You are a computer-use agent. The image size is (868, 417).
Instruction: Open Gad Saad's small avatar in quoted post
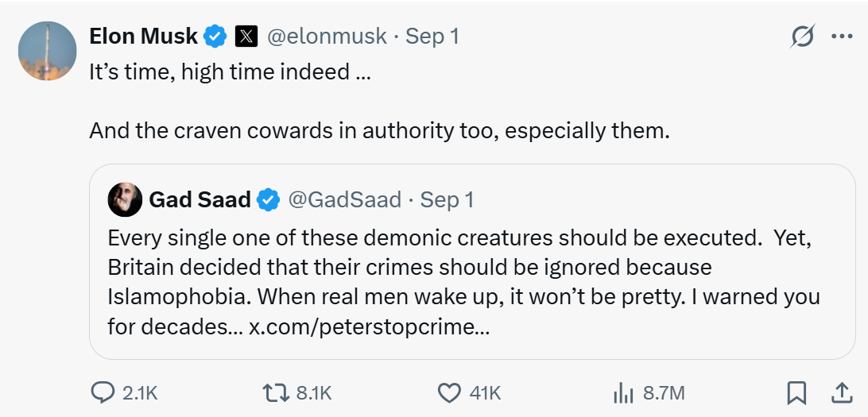coord(125,199)
